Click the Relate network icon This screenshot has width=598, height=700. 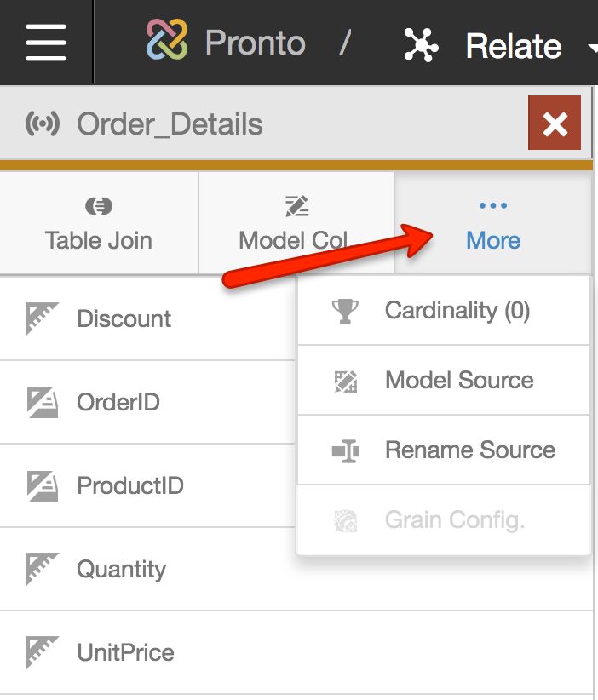pyautogui.click(x=420, y=43)
